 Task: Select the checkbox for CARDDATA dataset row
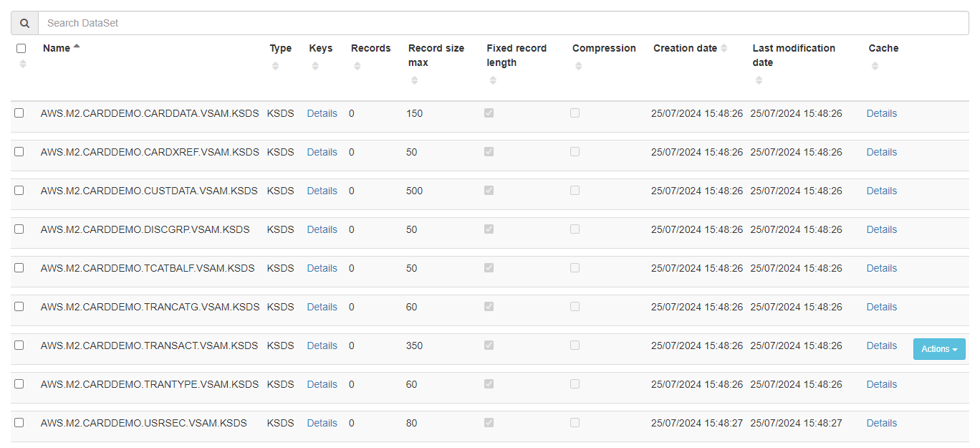tap(19, 112)
